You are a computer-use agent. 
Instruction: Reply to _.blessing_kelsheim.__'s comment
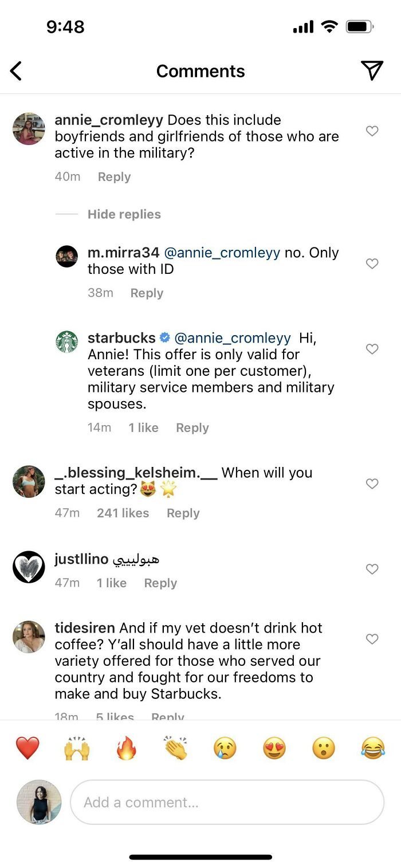[x=183, y=513]
